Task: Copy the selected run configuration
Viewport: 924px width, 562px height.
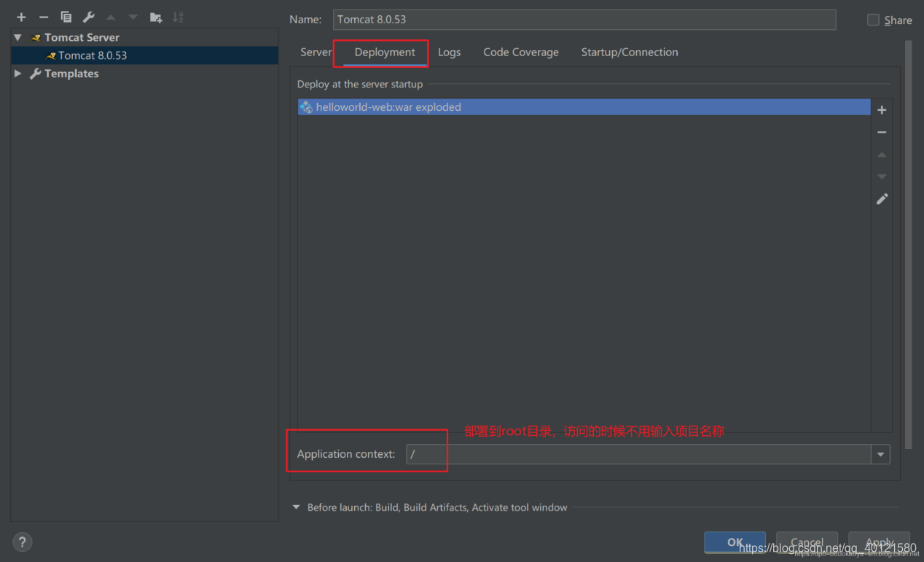Action: tap(66, 17)
